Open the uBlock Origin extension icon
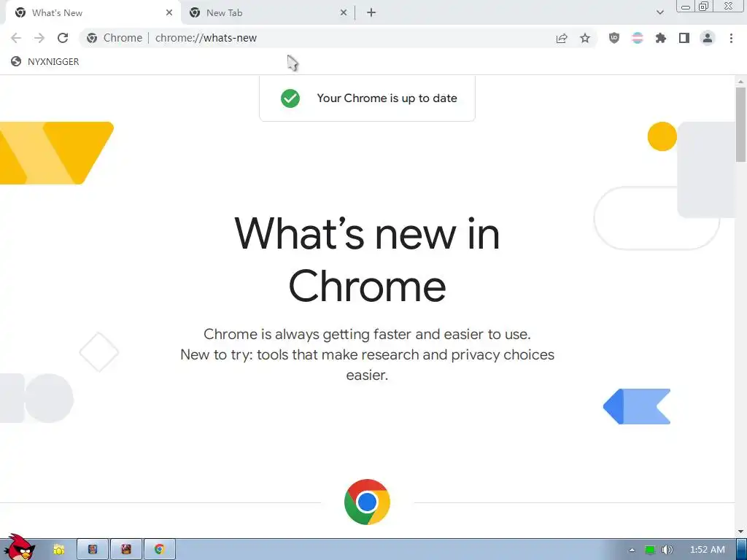This screenshot has height=560, width=747. pyautogui.click(x=614, y=38)
